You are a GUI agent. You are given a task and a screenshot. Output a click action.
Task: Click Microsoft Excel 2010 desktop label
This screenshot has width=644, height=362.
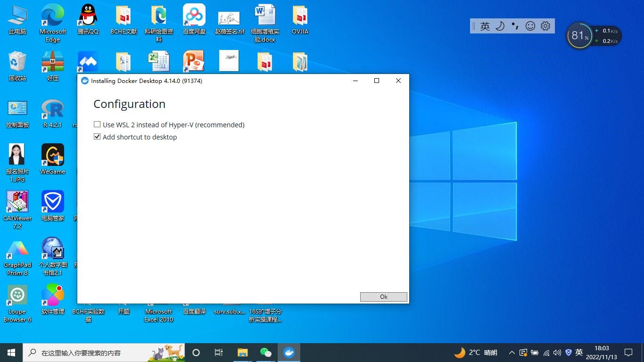pos(159,315)
